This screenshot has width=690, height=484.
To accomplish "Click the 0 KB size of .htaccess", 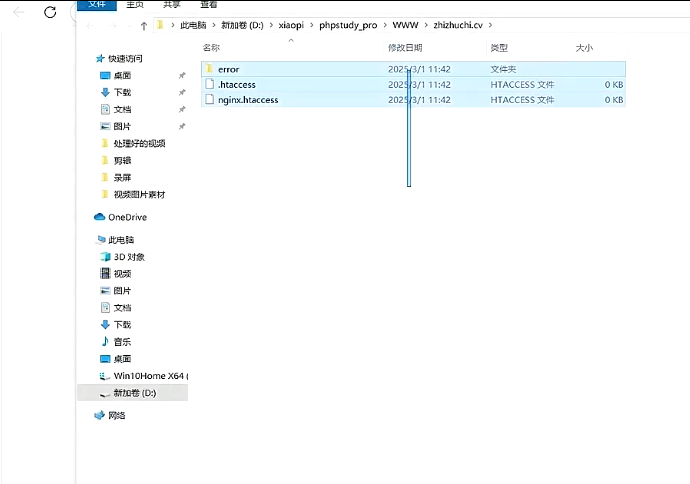I will (x=614, y=84).
